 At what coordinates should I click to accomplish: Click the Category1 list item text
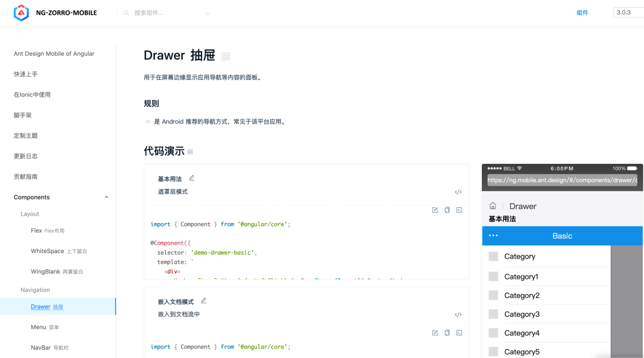pos(521,277)
